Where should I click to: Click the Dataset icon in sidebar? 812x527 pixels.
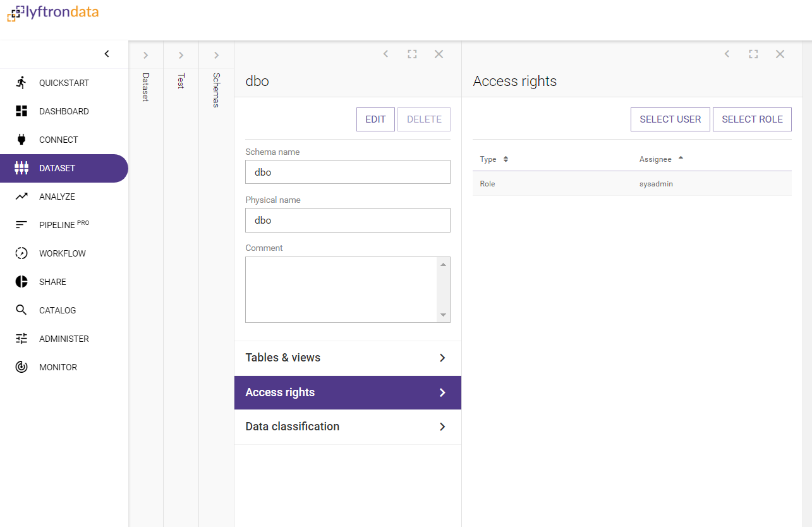(x=21, y=168)
